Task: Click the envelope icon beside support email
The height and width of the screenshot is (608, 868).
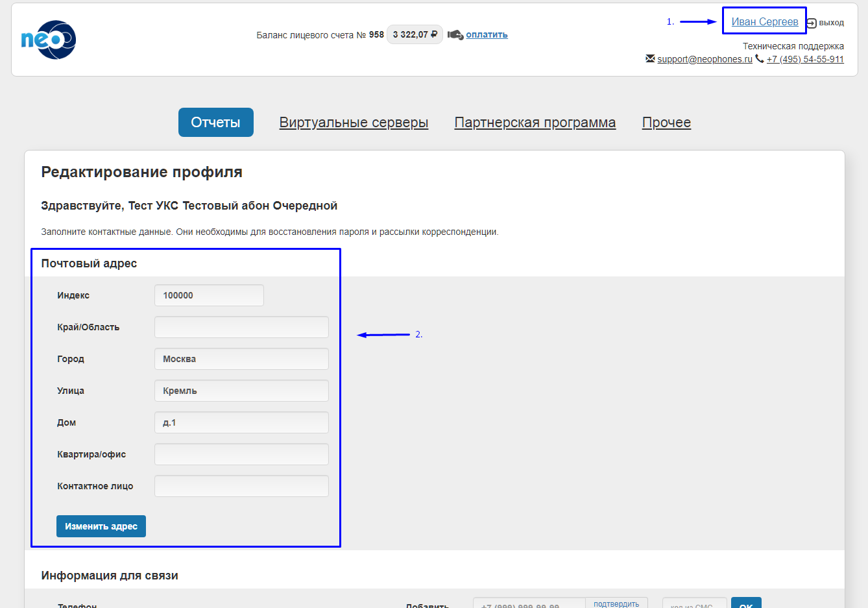Action: click(650, 58)
